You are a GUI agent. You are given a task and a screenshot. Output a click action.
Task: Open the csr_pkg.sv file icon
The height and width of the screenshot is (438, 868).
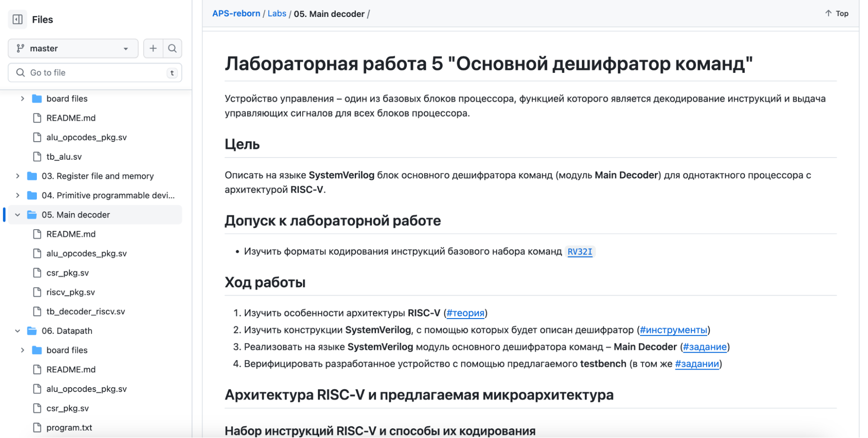pyautogui.click(x=36, y=273)
